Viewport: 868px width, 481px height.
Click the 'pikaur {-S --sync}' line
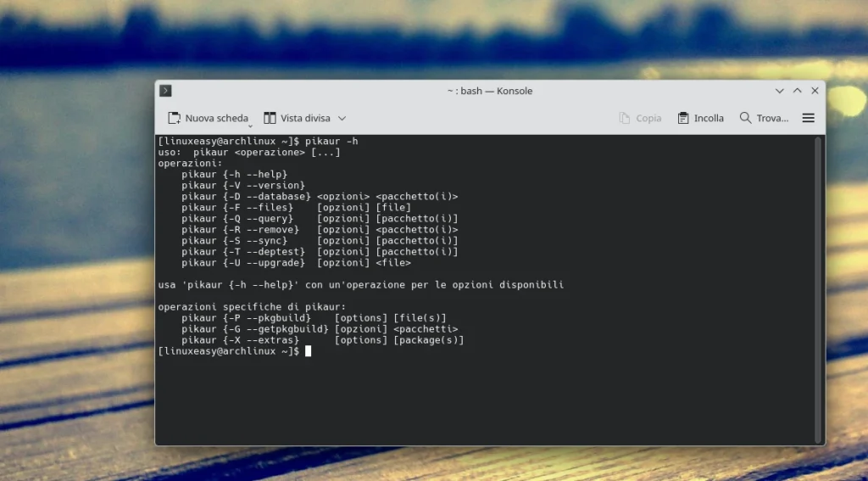pyautogui.click(x=320, y=241)
